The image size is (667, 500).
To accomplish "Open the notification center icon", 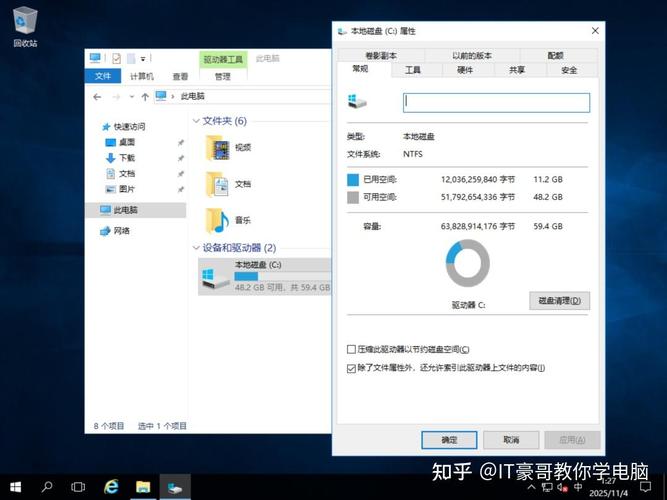I will pos(646,486).
